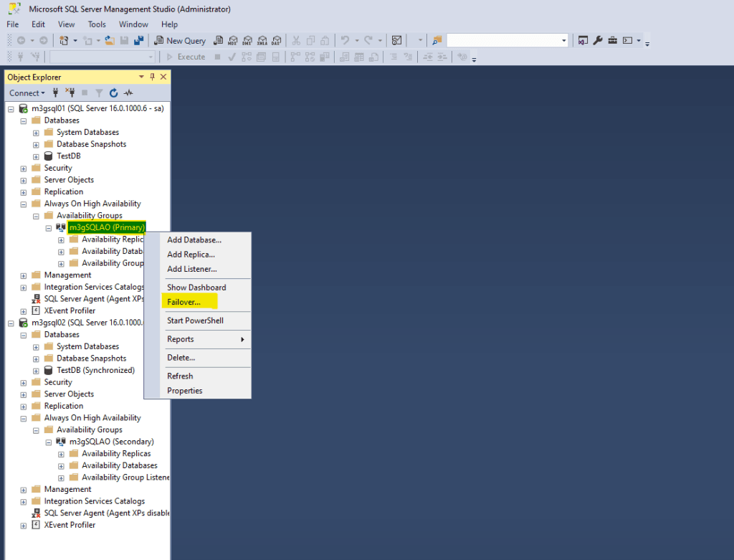Select Integration Services Catalogs under m3gsql02
The width and height of the screenshot is (734, 560).
click(x=94, y=501)
